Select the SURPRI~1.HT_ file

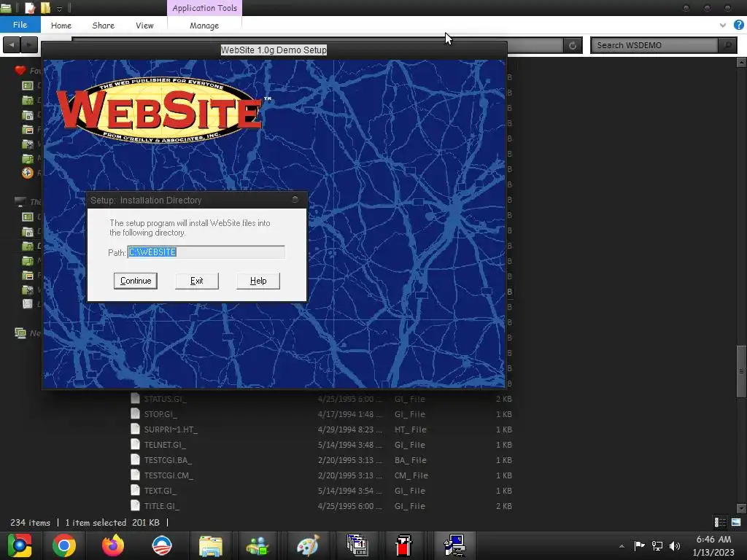pos(171,429)
